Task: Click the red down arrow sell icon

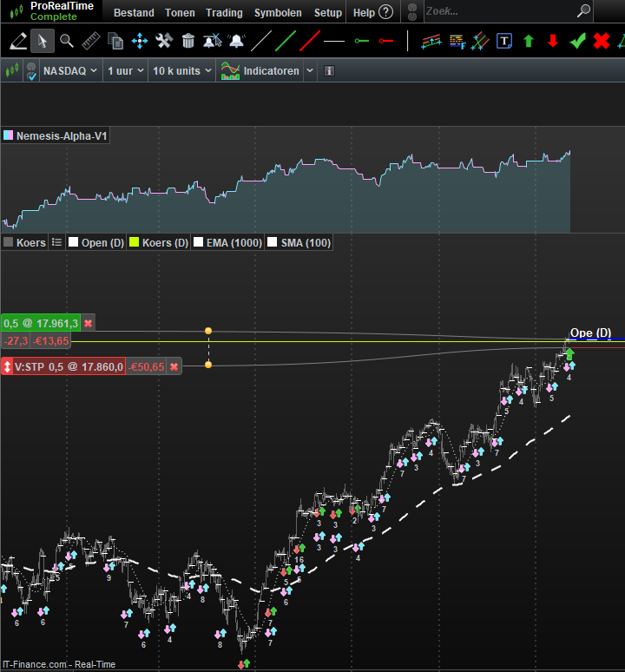Action: [552, 41]
